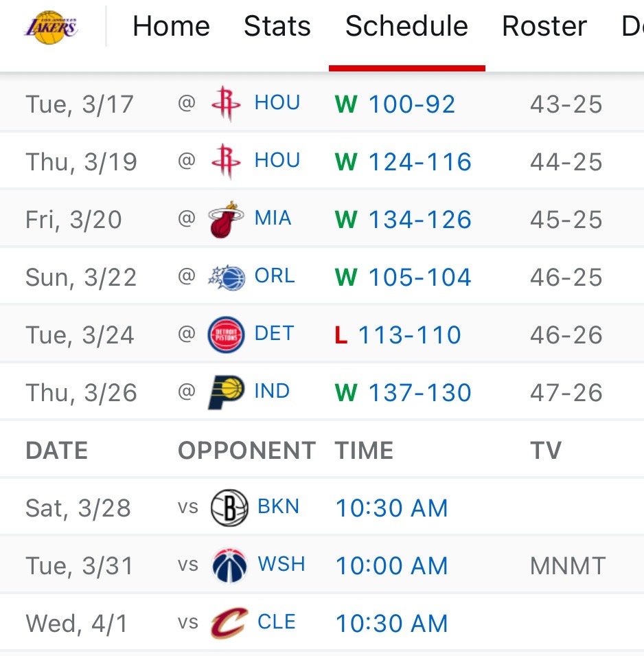Click the Cleveland Cavaliers logo icon
Screen dimensions: 644x656
coord(229,624)
